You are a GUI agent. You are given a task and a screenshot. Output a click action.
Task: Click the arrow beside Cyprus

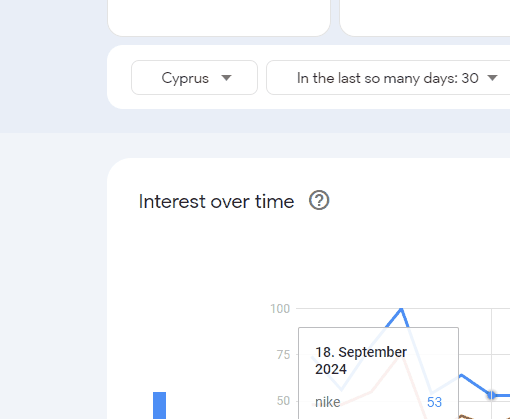[x=226, y=78]
